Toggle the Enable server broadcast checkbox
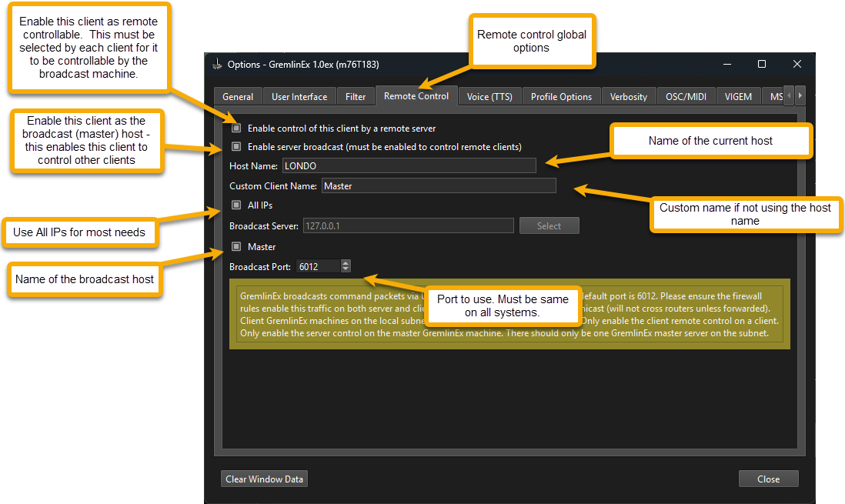Screen dimensions: 845x504 click(x=237, y=147)
